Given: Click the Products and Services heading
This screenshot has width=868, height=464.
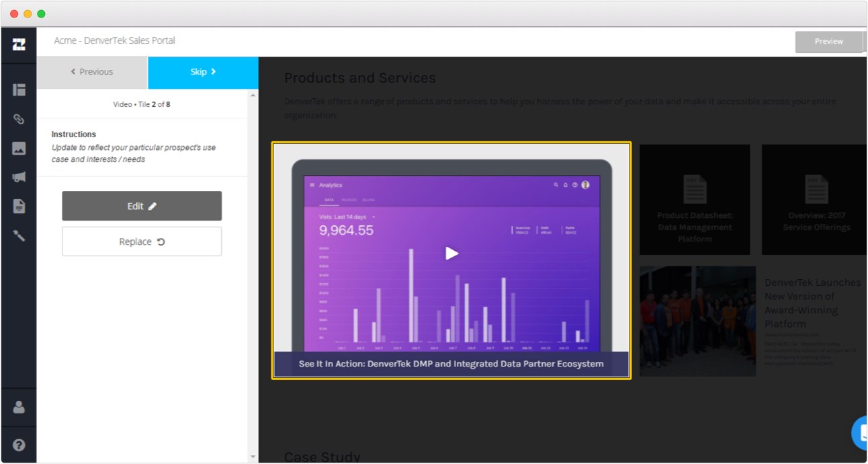Looking at the screenshot, I should 360,78.
